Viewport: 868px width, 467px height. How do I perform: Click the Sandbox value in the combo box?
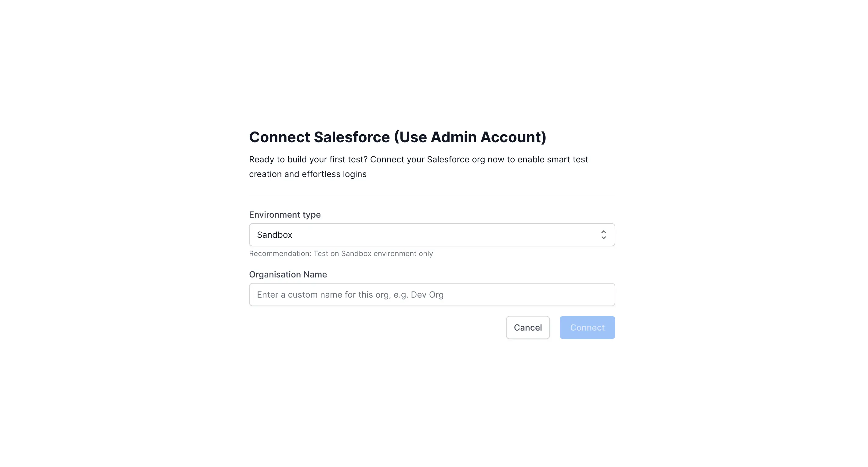tap(275, 234)
